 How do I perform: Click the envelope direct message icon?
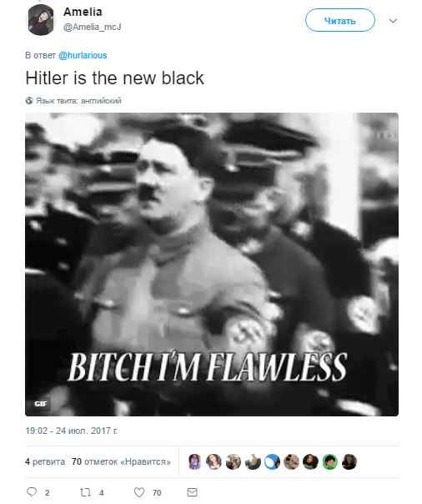[x=192, y=492]
